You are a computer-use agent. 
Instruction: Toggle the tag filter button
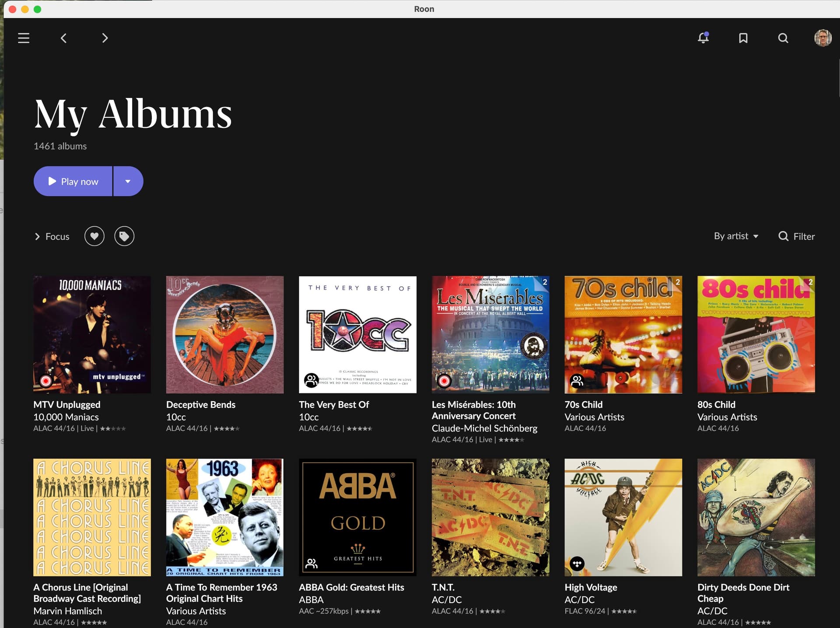click(124, 236)
